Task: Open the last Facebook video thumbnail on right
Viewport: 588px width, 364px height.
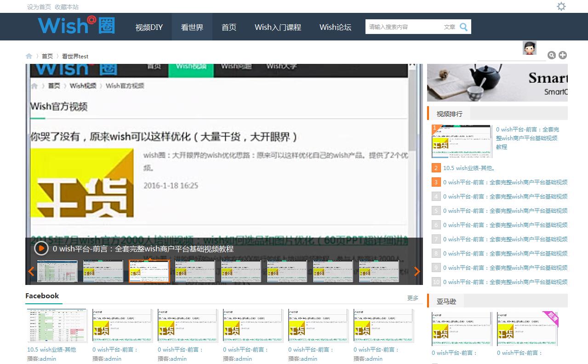Action: tap(383, 325)
